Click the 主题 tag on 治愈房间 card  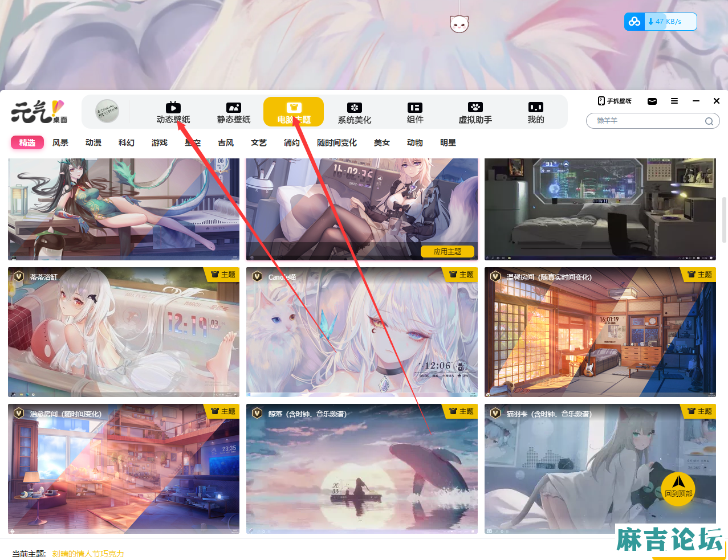223,411
